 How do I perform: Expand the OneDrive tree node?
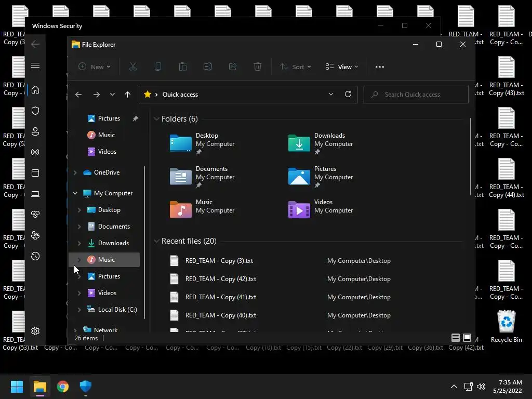[75, 172]
